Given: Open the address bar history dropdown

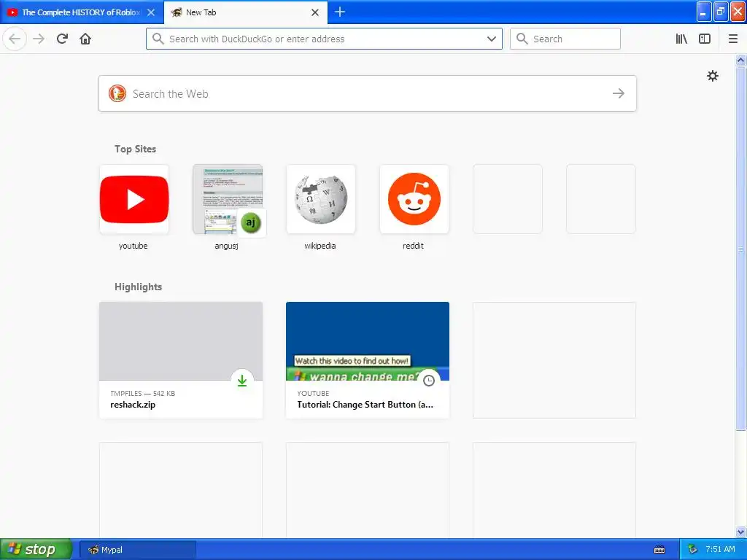Looking at the screenshot, I should pos(491,39).
